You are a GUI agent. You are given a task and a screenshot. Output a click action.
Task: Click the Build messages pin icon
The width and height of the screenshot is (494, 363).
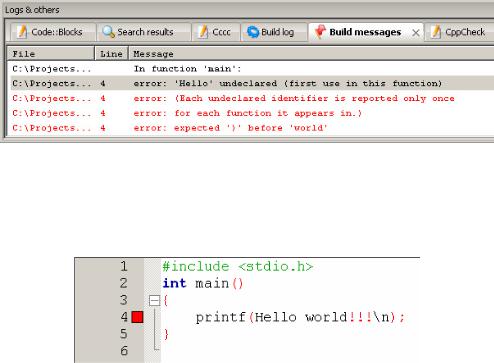[320, 32]
